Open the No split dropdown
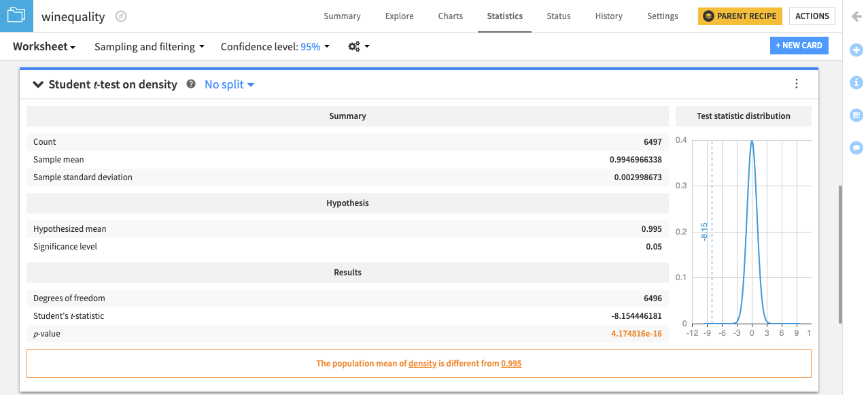 [x=229, y=84]
